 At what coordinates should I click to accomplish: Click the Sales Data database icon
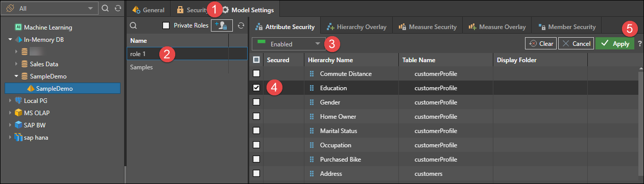(x=24, y=64)
